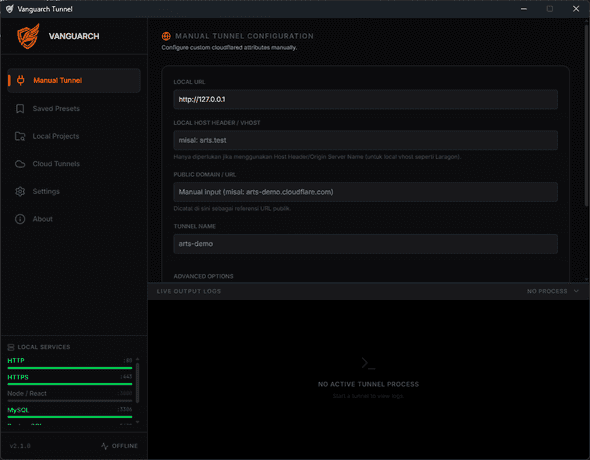Click the Tunnel Name input field

[x=365, y=244]
